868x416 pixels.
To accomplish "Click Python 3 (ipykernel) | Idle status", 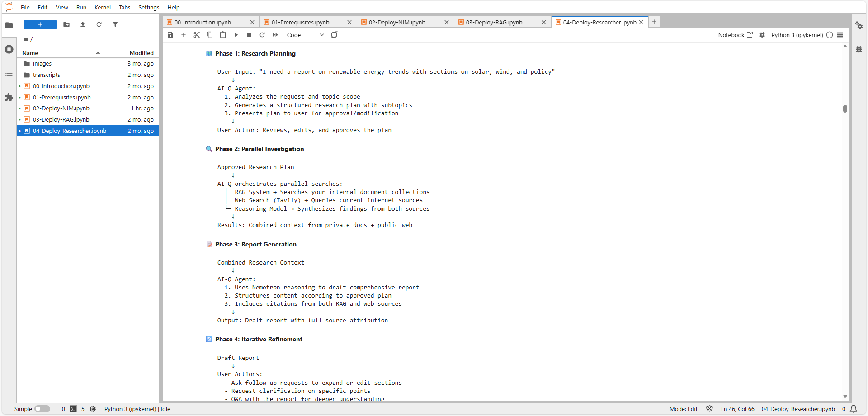I will click(137, 409).
